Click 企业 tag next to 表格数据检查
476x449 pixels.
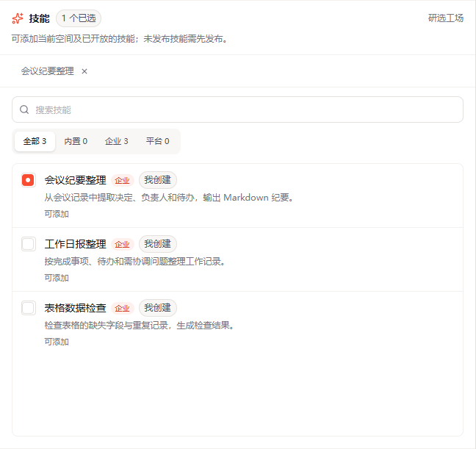[x=123, y=309]
